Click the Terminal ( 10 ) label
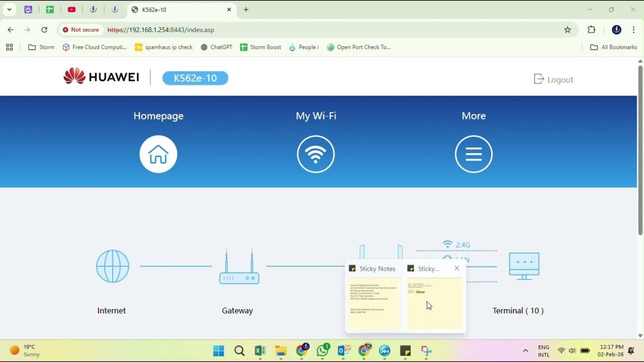 [x=518, y=311]
